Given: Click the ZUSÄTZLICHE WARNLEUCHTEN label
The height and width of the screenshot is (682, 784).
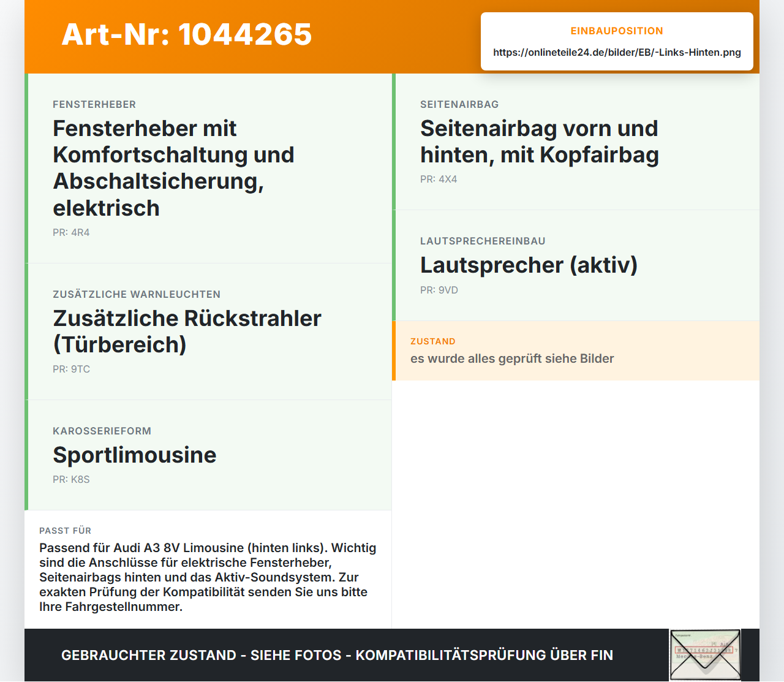Looking at the screenshot, I should tap(137, 294).
